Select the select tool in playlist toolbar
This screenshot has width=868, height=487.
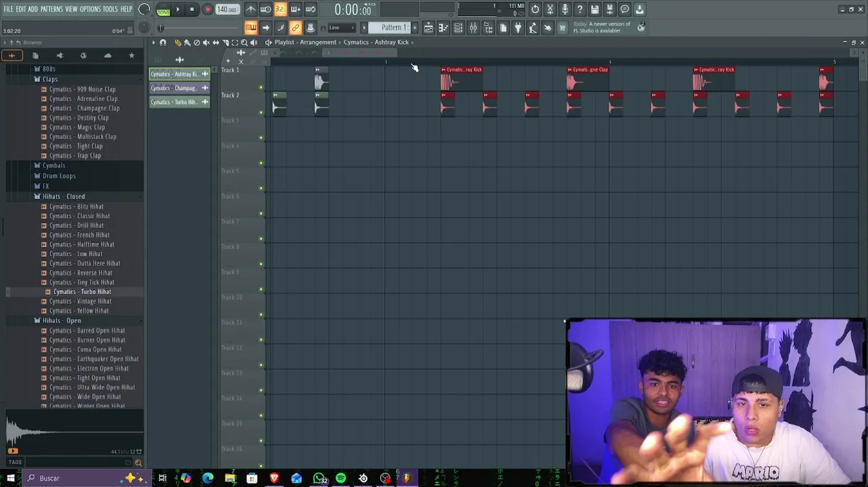click(235, 42)
